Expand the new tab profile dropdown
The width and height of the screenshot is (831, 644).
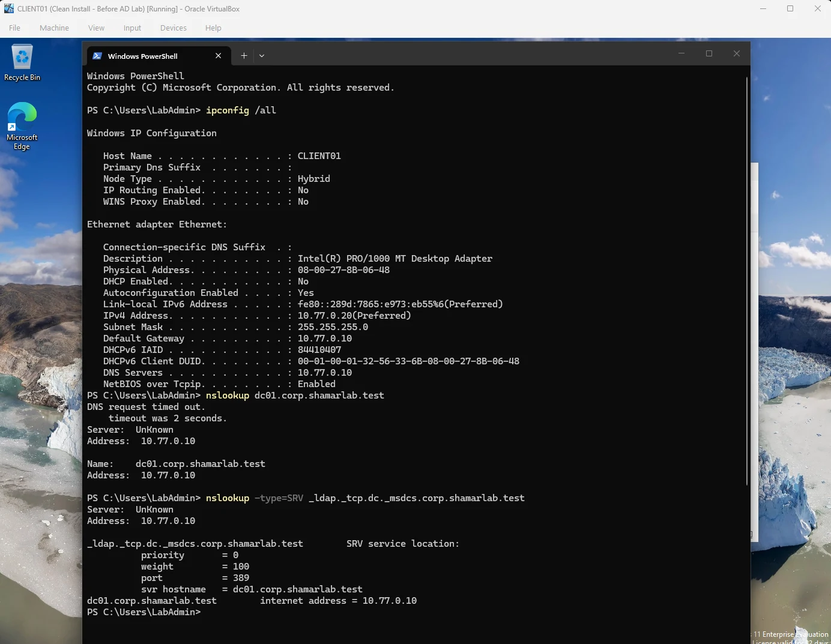coord(262,56)
